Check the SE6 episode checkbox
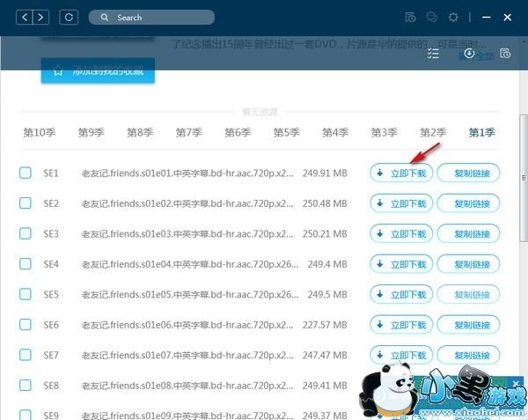 (26, 324)
